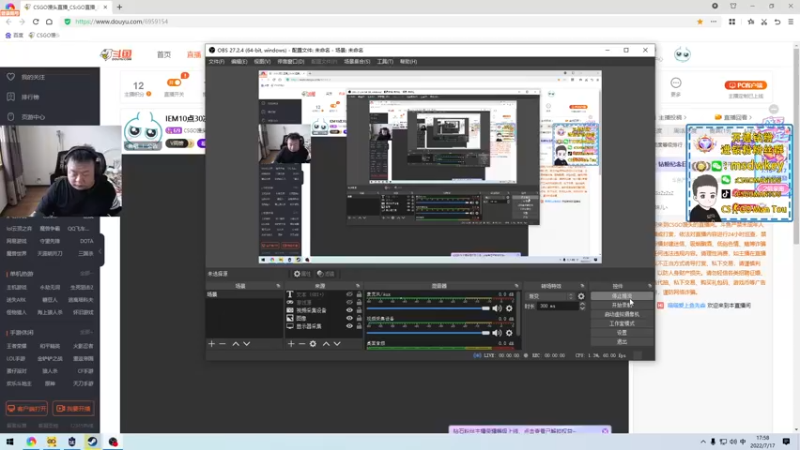
Task: Pop out the Controls dock panel
Action: coord(649,286)
